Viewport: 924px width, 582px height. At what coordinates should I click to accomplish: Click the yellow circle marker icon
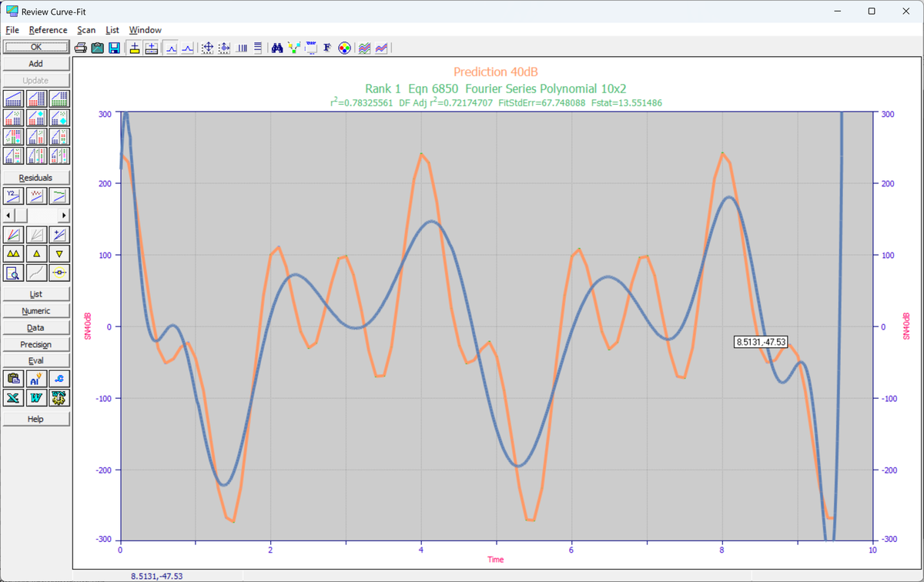[x=59, y=273]
